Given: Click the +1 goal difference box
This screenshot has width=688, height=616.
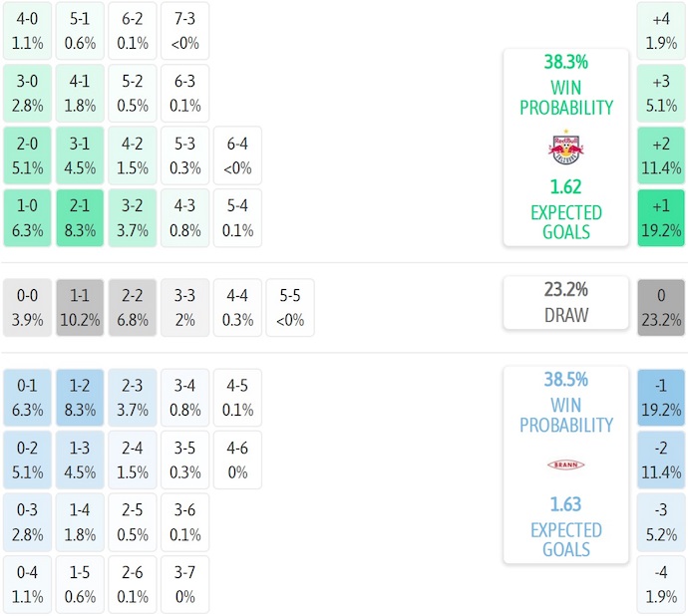Looking at the screenshot, I should pos(662,218).
